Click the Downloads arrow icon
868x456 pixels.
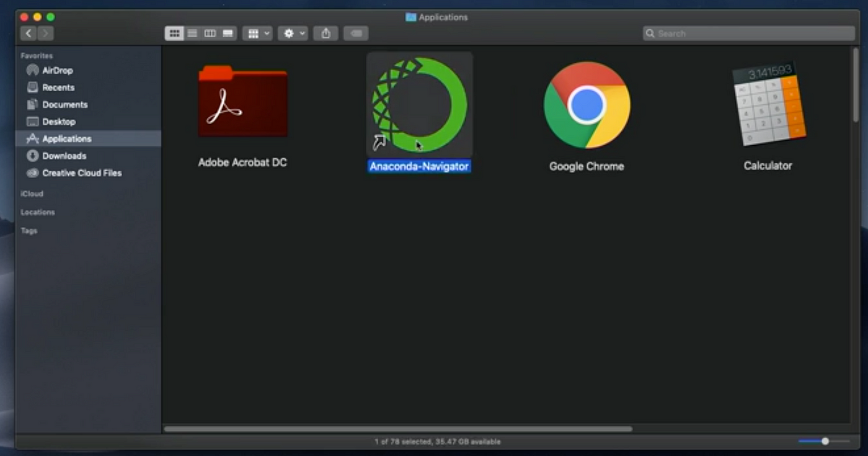(x=32, y=156)
